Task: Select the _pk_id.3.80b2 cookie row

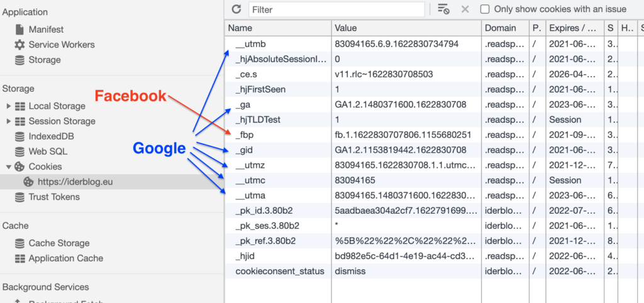Action: point(434,211)
